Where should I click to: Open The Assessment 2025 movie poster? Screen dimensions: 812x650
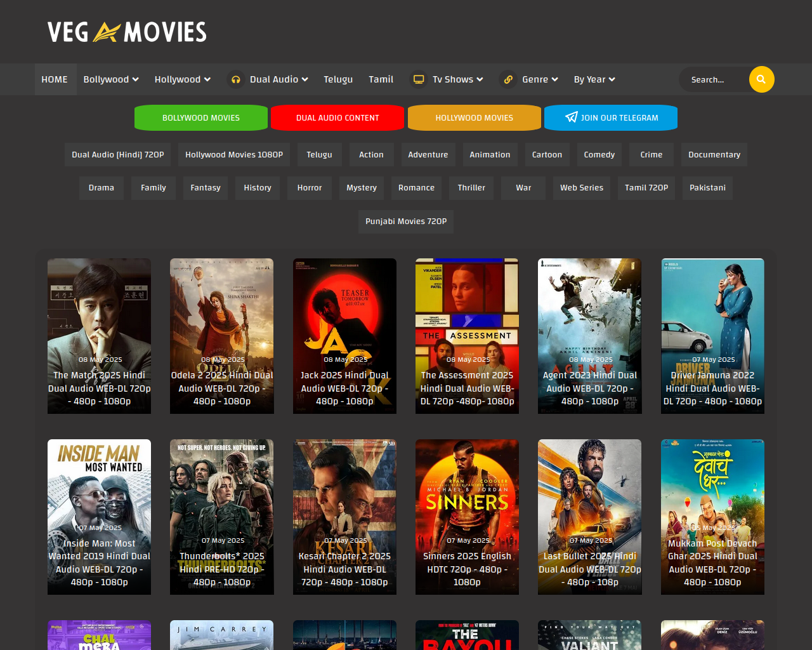pos(467,336)
